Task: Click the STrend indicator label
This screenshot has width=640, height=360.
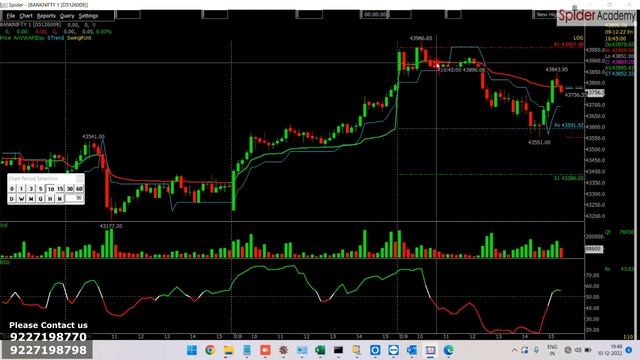Action: (x=56, y=38)
